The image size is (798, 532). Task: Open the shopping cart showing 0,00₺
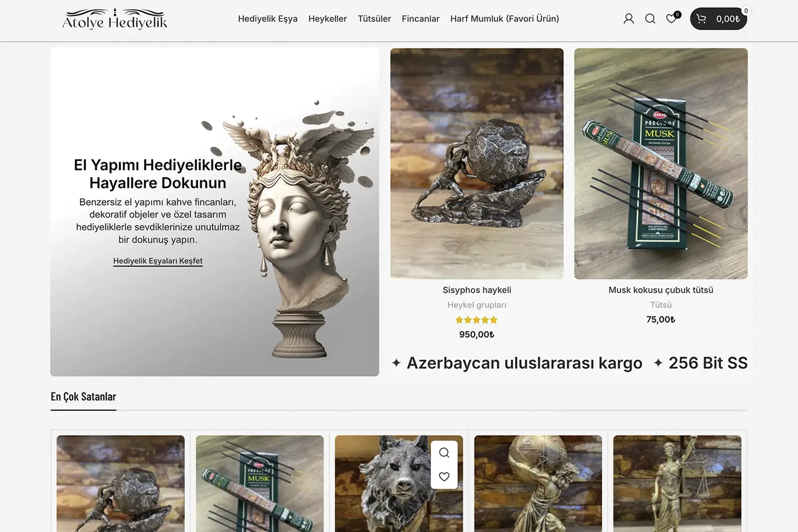[x=718, y=19]
